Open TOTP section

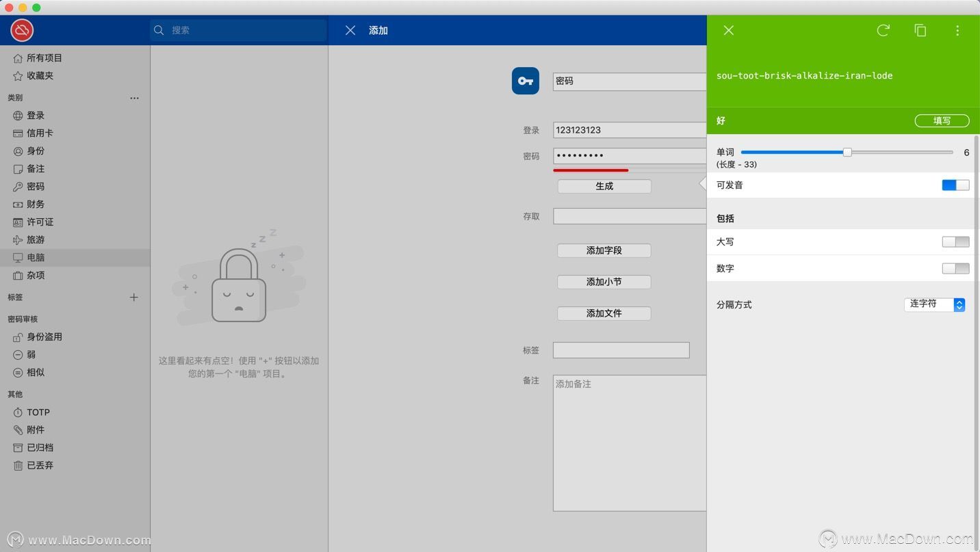75,412
